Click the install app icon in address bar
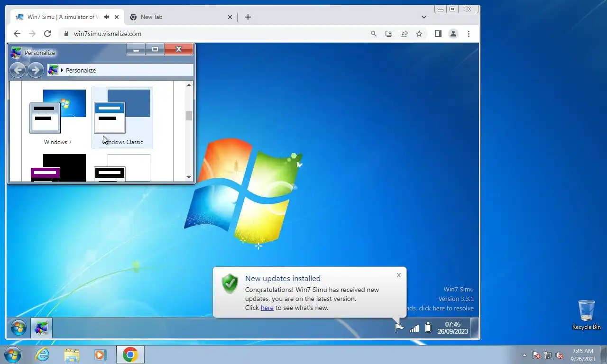The image size is (607, 364). pos(389,34)
